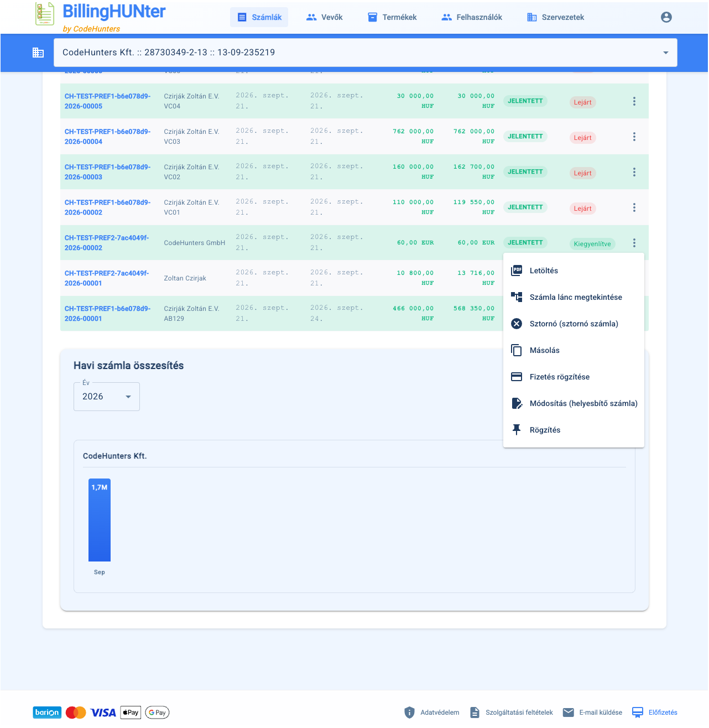Open the Adatvédelem footer link
Image resolution: width=709 pixels, height=728 pixels.
431,713
